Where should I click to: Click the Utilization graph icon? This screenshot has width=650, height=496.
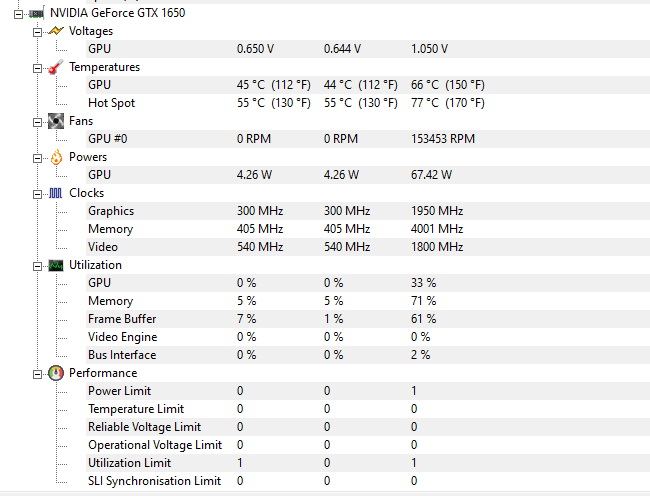coord(56,265)
